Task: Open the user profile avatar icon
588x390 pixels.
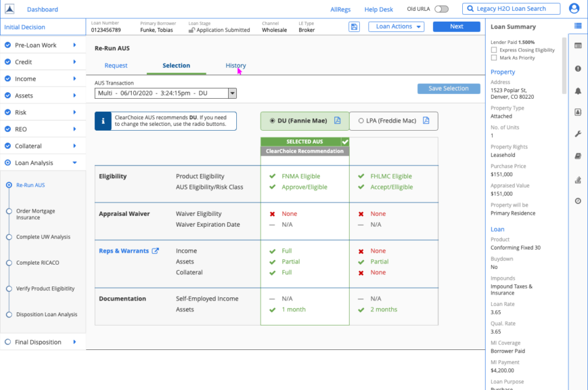Action: point(574,9)
